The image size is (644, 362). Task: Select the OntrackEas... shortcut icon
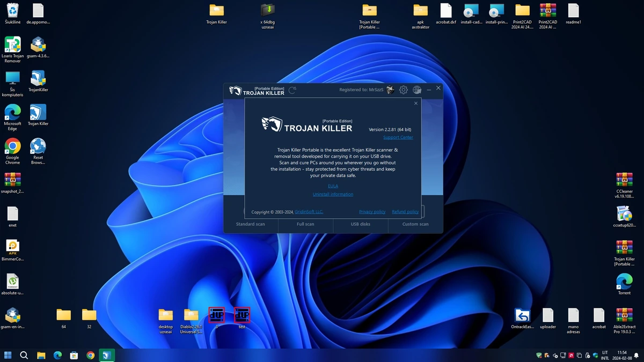[522, 318]
